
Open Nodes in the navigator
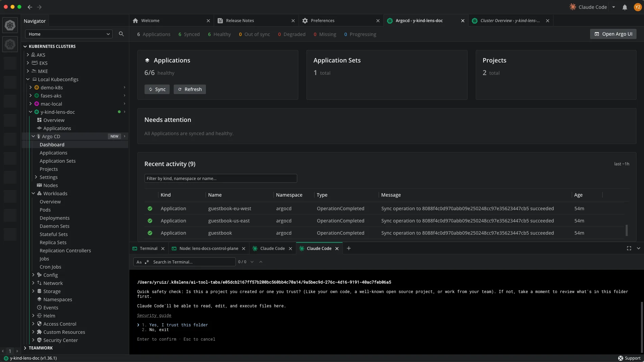coord(51,185)
